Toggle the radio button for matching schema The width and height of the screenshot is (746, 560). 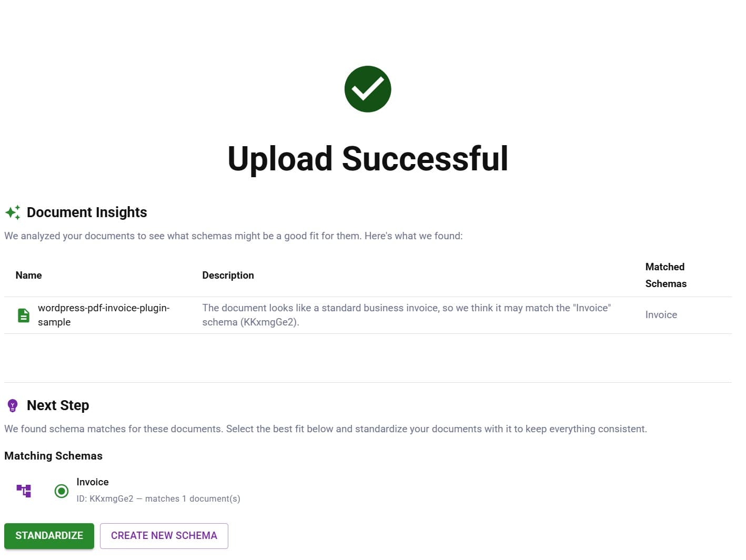tap(61, 491)
